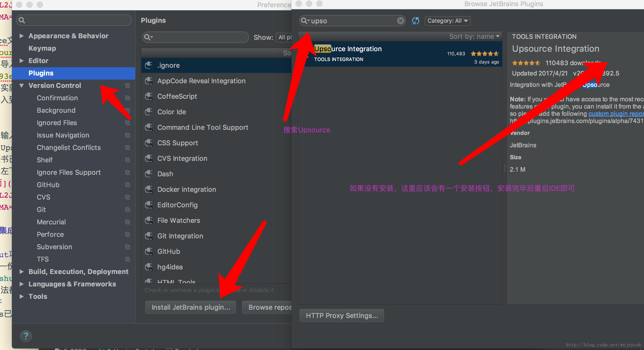This screenshot has height=350, width=644.
Task: Click the star rating of Upsource Integration result
Action: (485, 54)
